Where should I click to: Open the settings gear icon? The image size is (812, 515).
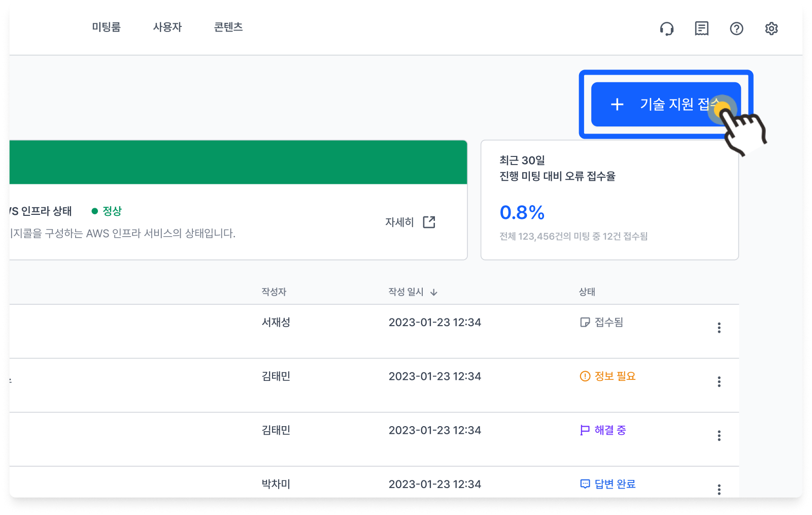[771, 28]
